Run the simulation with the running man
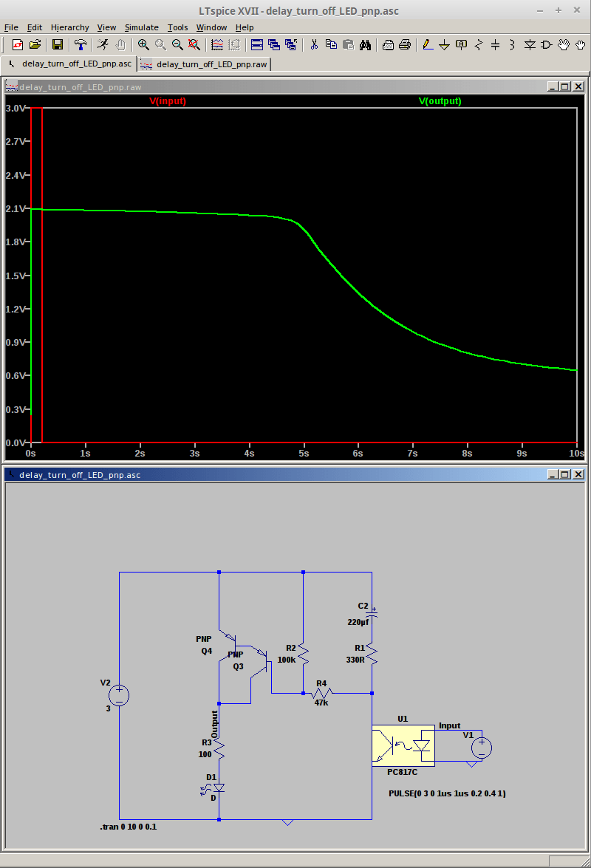The width and height of the screenshot is (591, 868). [x=103, y=45]
